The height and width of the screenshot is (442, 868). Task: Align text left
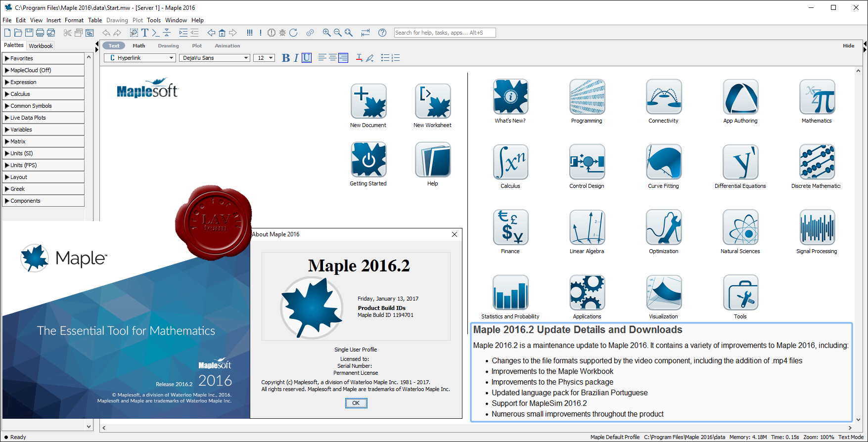click(322, 58)
